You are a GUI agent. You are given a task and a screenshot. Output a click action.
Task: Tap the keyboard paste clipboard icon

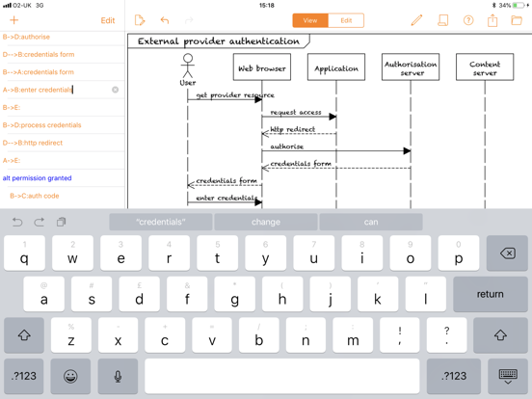point(61,222)
